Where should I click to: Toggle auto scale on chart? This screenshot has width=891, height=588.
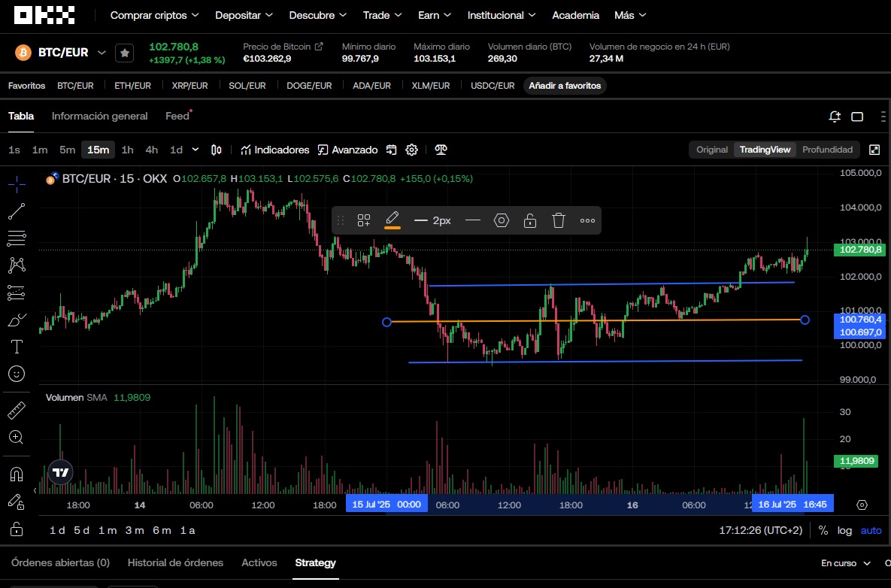click(x=871, y=530)
